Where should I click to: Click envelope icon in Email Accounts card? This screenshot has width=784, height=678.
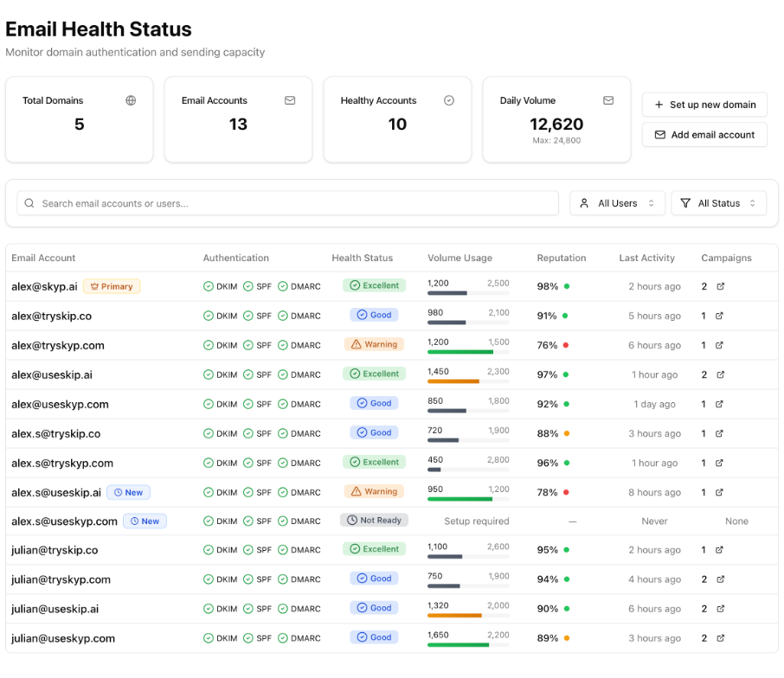pos(290,100)
